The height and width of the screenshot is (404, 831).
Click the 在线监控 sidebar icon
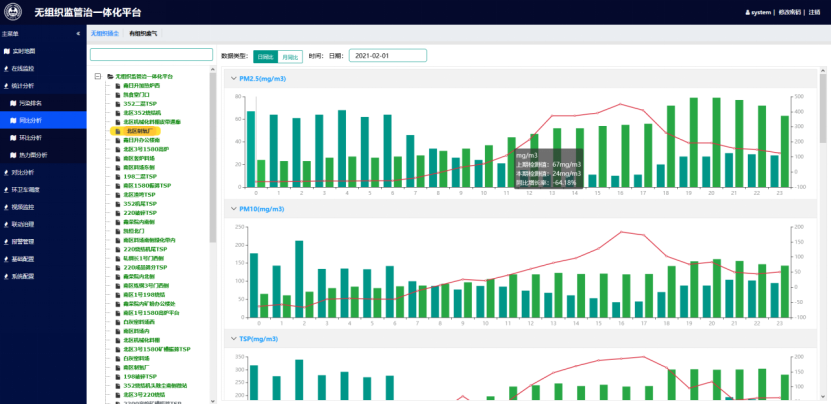tap(7, 68)
